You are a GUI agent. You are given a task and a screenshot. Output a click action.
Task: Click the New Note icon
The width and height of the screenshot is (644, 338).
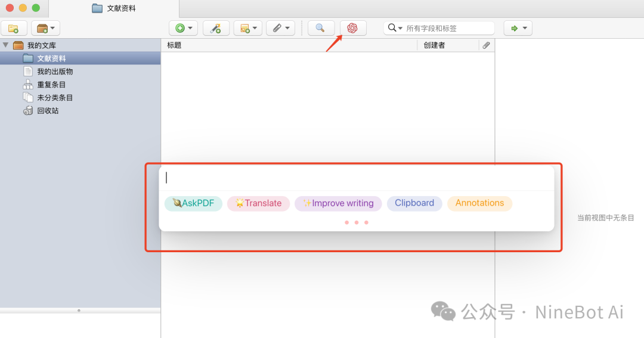point(245,29)
